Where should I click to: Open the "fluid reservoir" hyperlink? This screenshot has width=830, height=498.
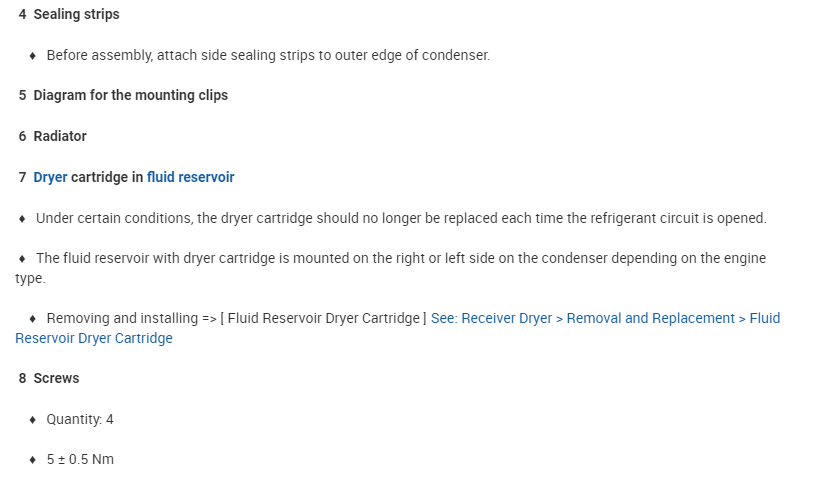coord(190,177)
